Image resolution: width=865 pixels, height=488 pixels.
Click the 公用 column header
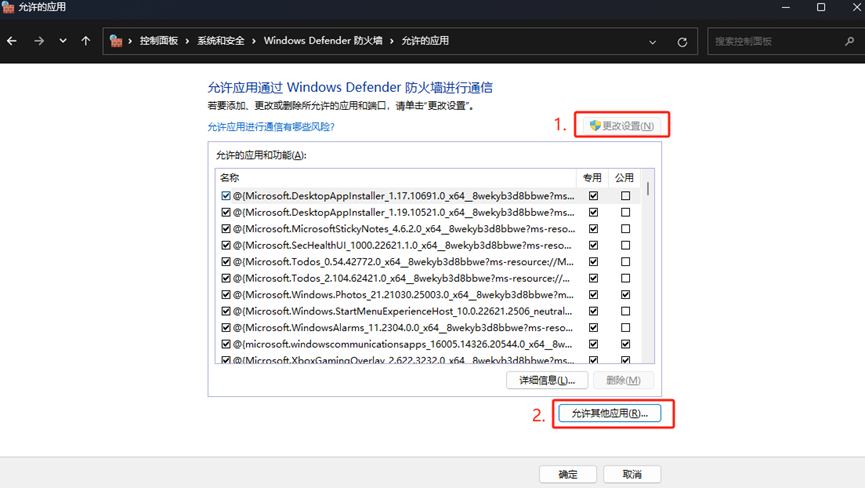pos(624,178)
